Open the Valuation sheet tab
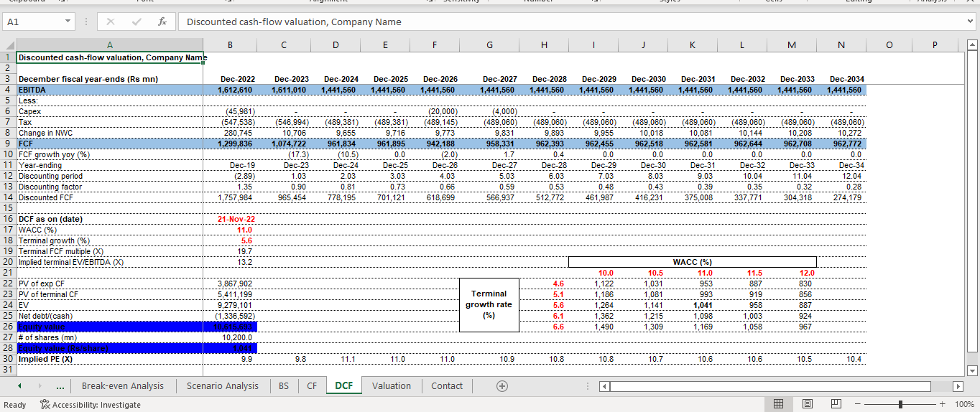The width and height of the screenshot is (980, 412). (x=392, y=386)
